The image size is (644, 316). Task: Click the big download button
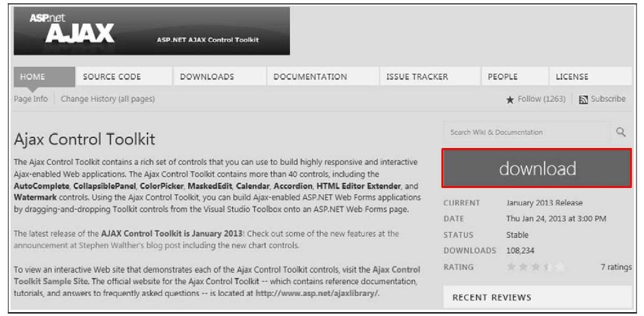point(537,168)
